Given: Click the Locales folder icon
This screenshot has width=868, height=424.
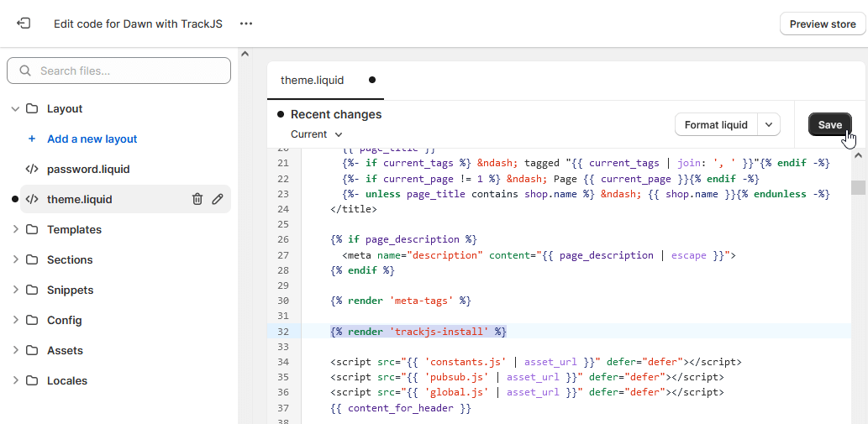Looking at the screenshot, I should coord(32,380).
